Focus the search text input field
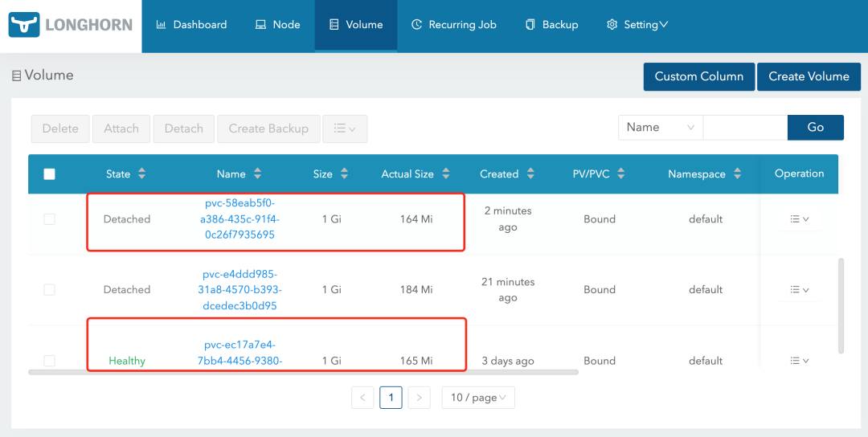868x437 pixels. tap(744, 128)
